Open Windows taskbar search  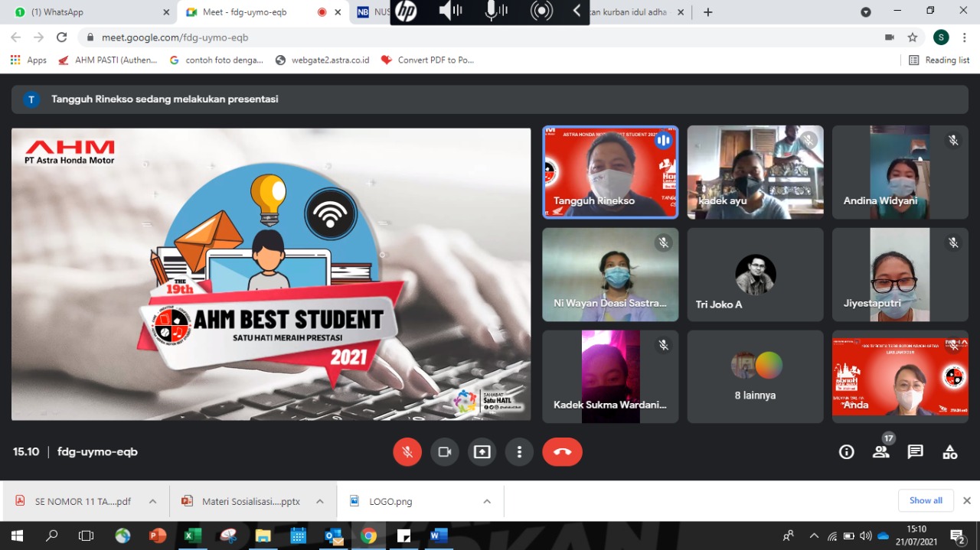click(x=51, y=535)
